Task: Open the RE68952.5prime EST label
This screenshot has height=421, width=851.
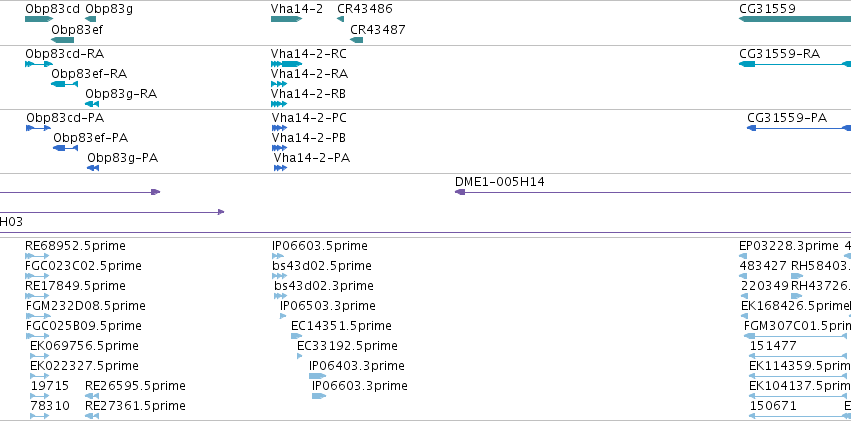Action: 75,246
